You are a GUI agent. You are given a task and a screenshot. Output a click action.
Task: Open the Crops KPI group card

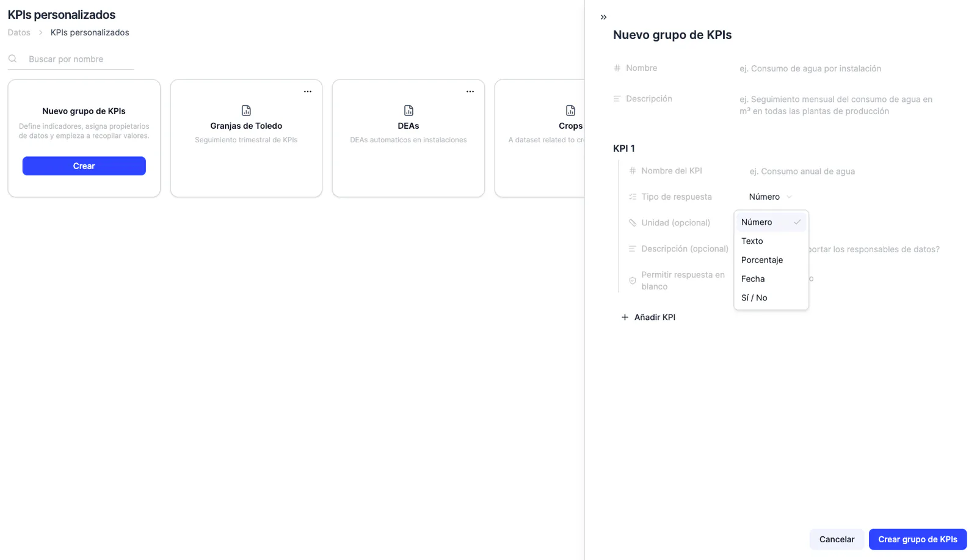point(540,138)
